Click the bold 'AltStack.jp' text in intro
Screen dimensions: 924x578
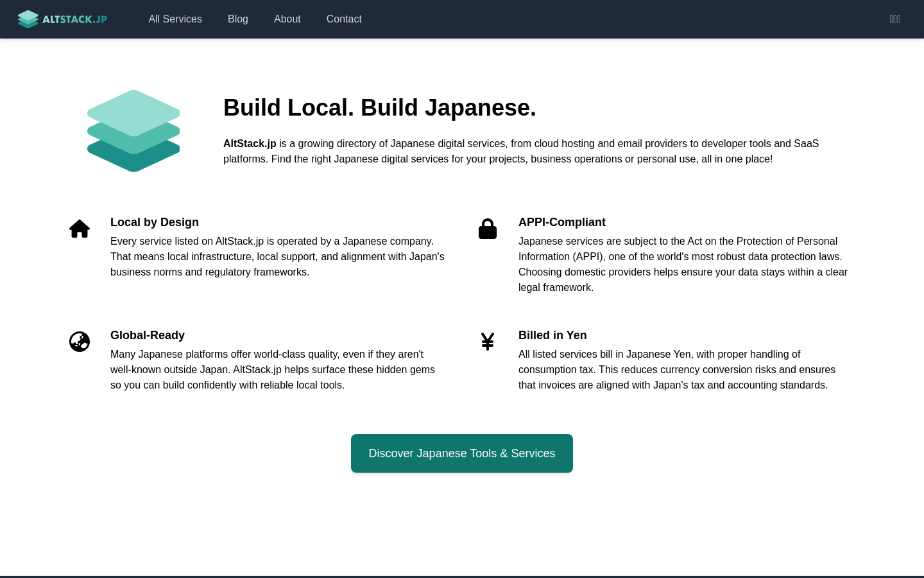coord(250,144)
